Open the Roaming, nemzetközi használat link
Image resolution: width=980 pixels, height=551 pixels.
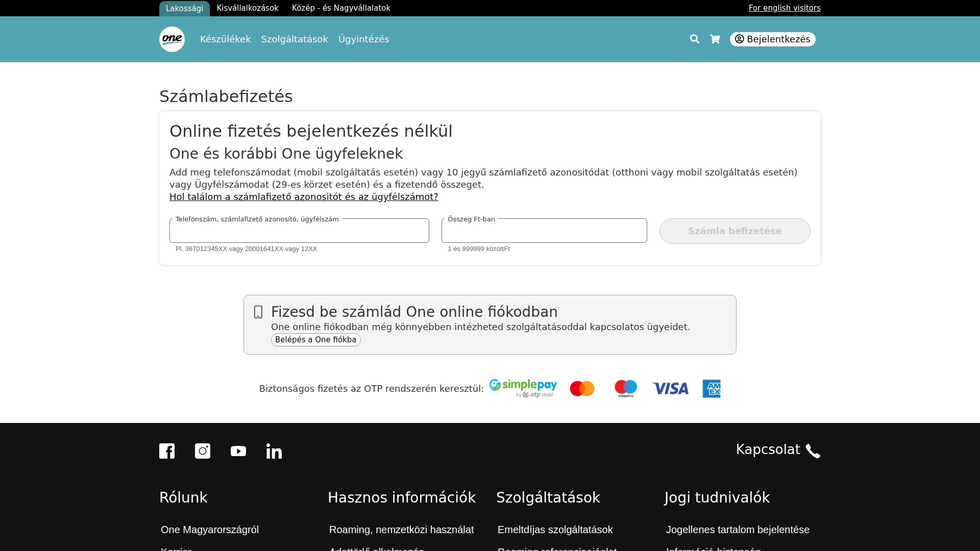401,530
